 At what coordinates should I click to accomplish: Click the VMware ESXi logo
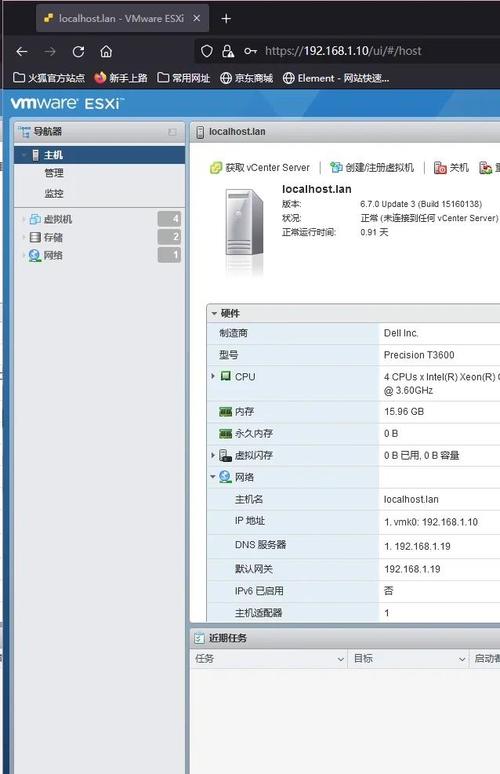(67, 103)
